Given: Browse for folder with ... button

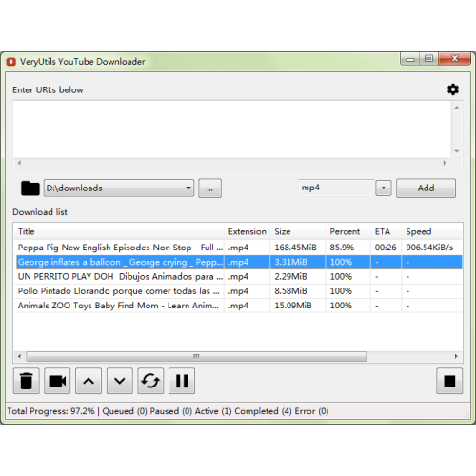Looking at the screenshot, I should click(x=209, y=188).
